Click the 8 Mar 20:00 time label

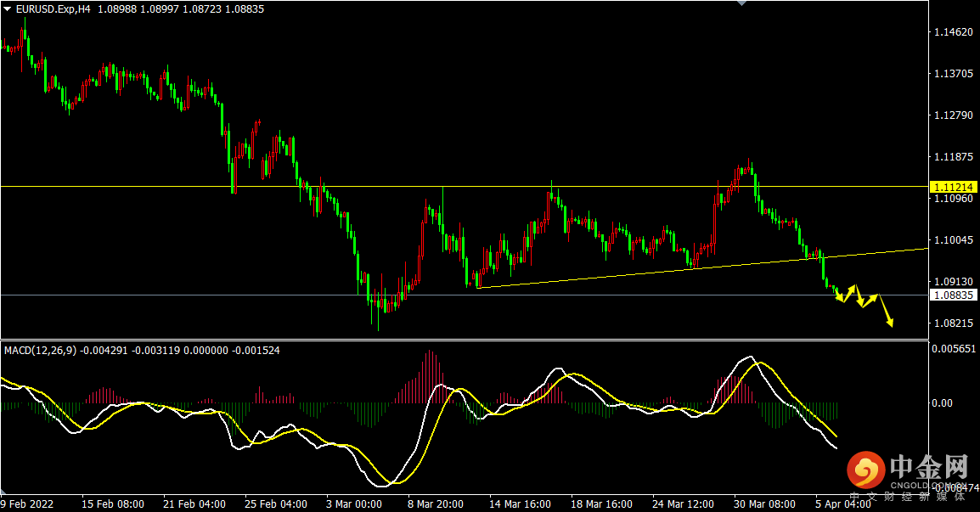coord(436,504)
